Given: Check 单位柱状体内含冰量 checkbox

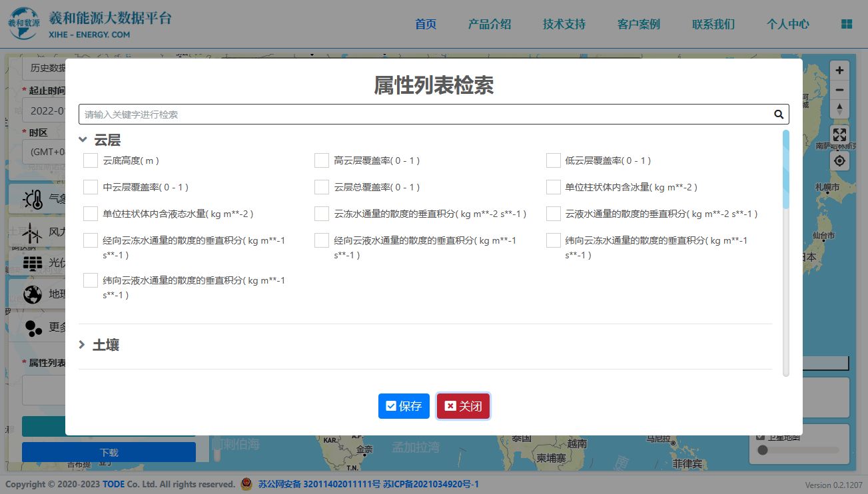Looking at the screenshot, I should [x=553, y=187].
